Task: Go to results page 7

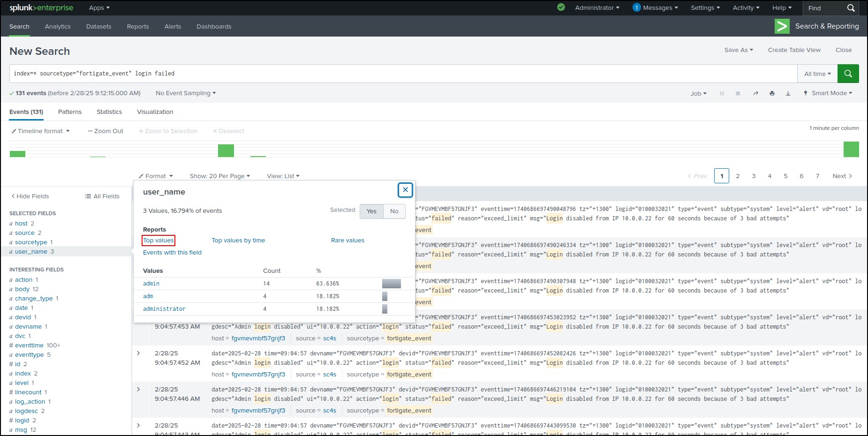Action: (817, 176)
